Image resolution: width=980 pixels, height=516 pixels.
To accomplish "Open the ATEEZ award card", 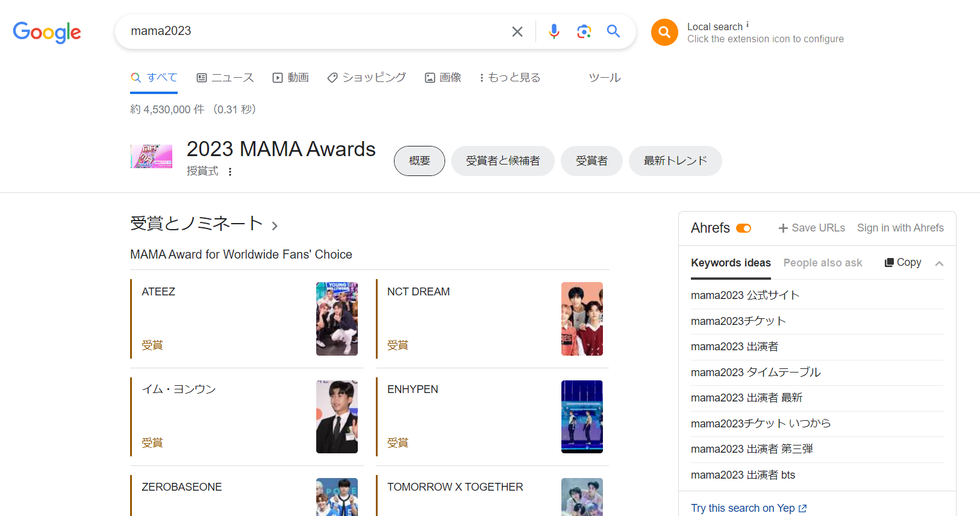I will (x=247, y=319).
